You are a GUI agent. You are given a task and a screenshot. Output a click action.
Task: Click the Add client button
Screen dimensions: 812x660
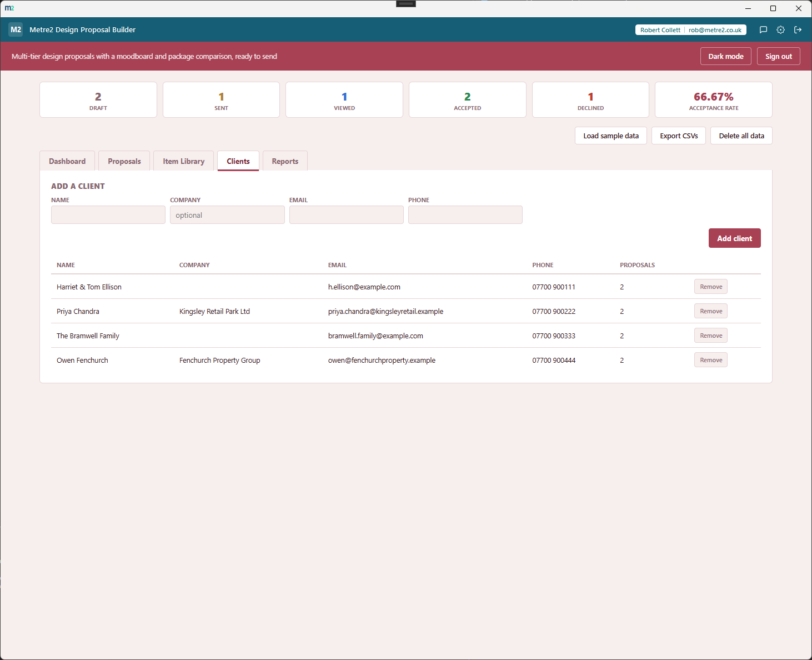click(734, 238)
